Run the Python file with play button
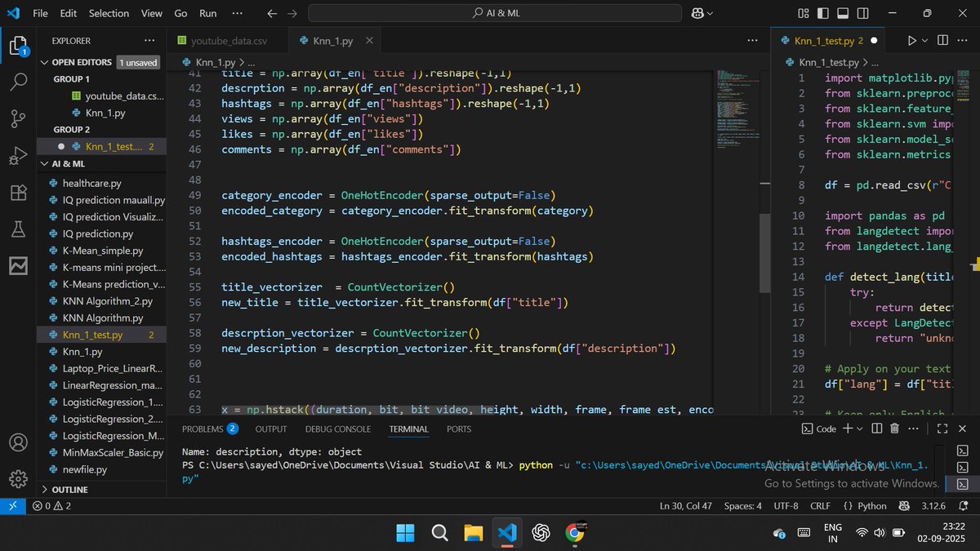This screenshot has width=980, height=551. [x=912, y=40]
